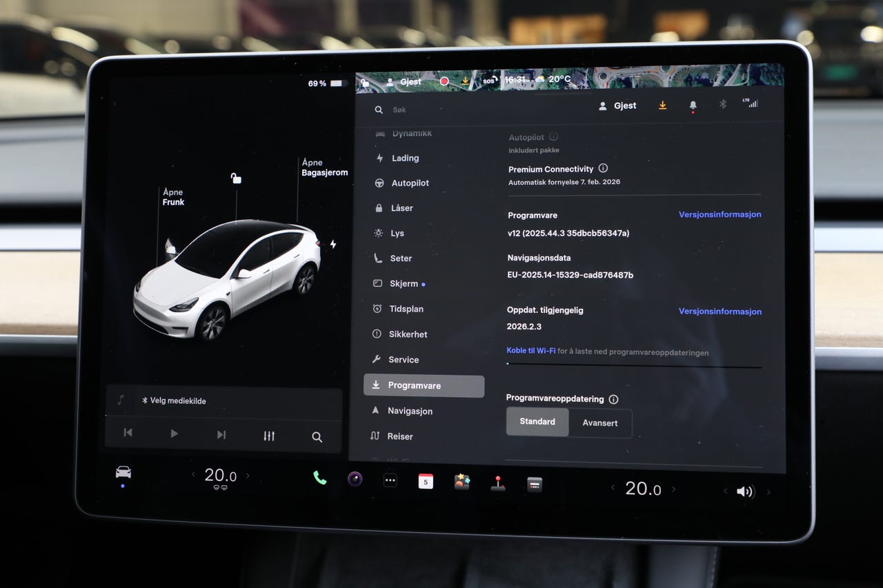883x588 pixels.
Task: Select the Avansert software update option
Action: [600, 423]
